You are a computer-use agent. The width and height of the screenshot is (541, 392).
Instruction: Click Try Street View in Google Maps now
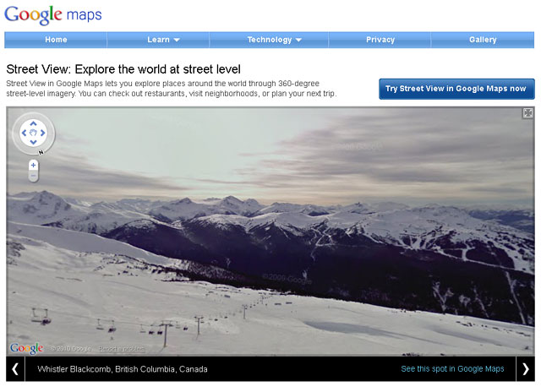point(456,89)
